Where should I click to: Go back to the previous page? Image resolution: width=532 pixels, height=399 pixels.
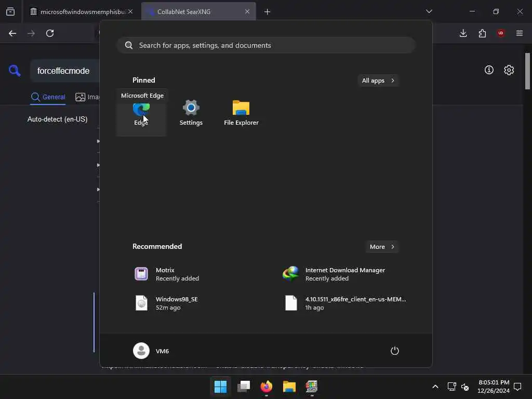point(12,33)
